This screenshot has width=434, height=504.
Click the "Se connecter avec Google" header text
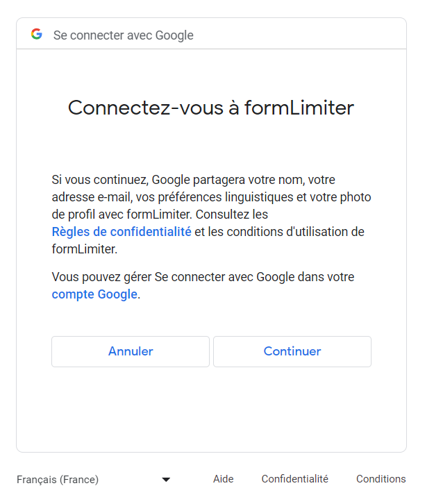[x=123, y=35]
